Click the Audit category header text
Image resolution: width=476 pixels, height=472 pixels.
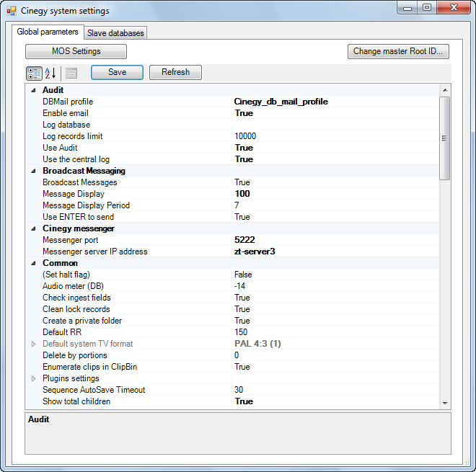(53, 90)
